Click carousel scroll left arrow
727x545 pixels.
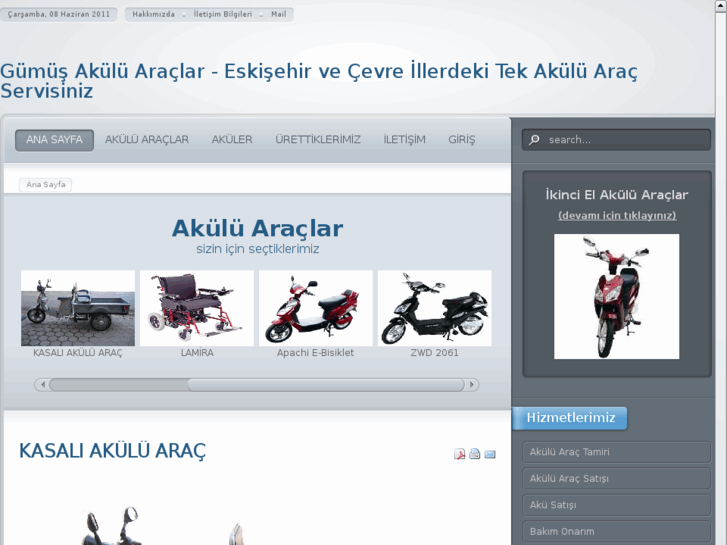coord(43,385)
